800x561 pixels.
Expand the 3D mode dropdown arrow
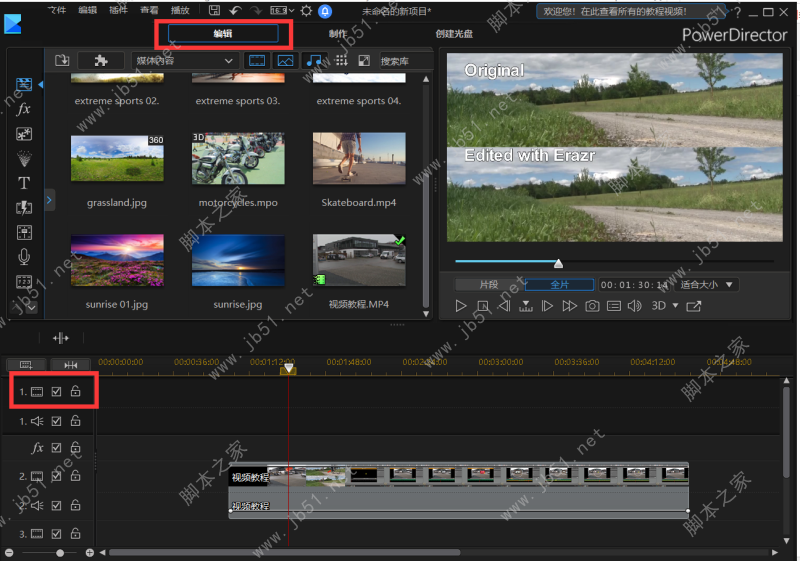click(x=676, y=306)
